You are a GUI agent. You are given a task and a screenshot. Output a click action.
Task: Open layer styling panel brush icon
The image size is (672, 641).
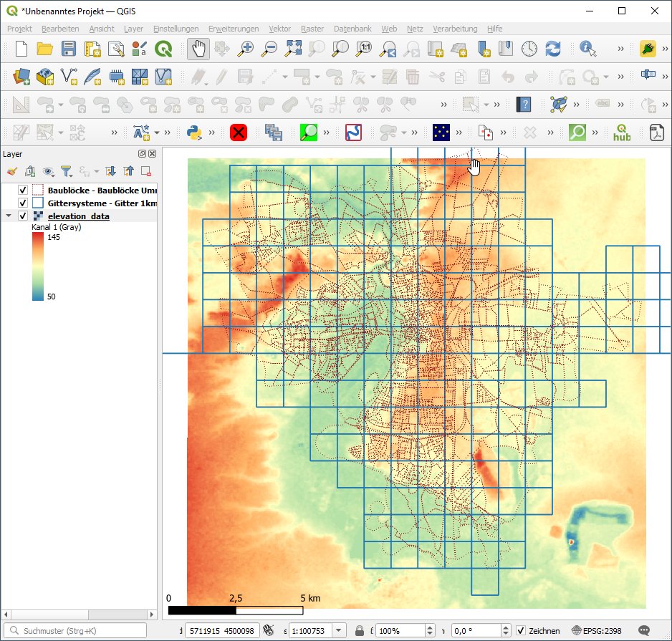click(12, 172)
